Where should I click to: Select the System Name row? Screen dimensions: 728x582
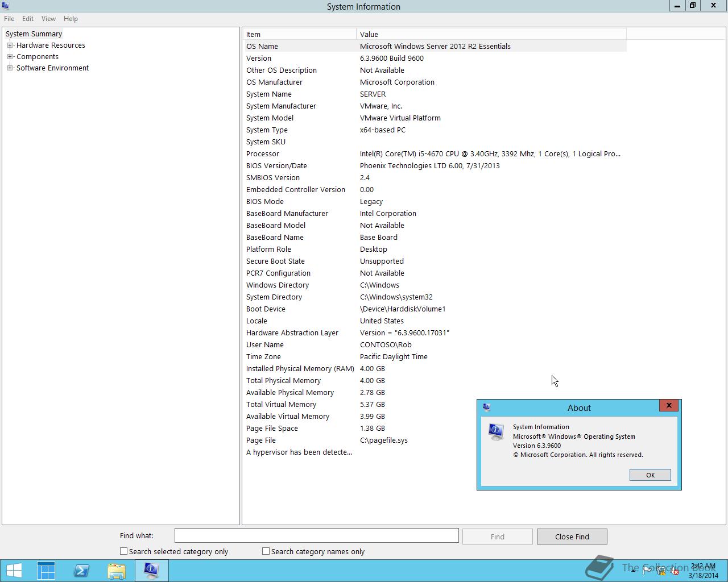(435, 94)
